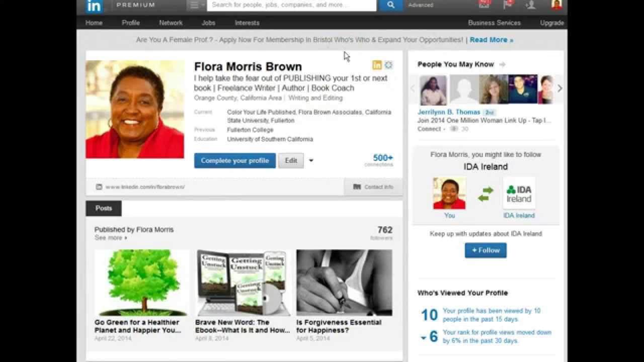Open the Contact info section
The image size is (644, 362).
tap(373, 187)
